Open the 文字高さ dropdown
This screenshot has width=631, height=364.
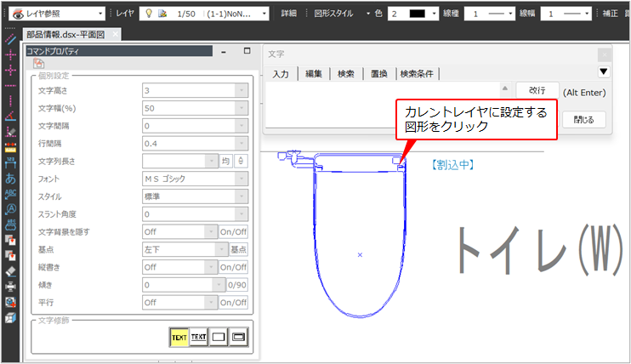pos(195,90)
